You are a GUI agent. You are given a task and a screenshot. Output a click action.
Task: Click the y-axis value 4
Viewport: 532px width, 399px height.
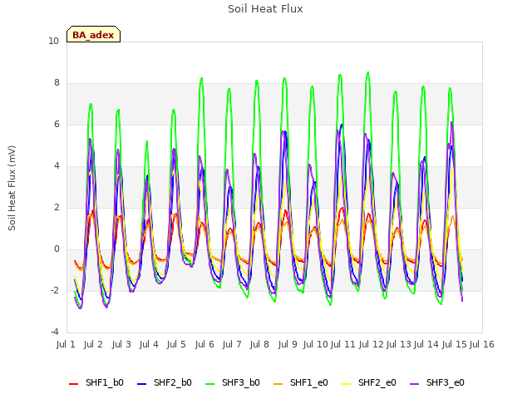57,166
